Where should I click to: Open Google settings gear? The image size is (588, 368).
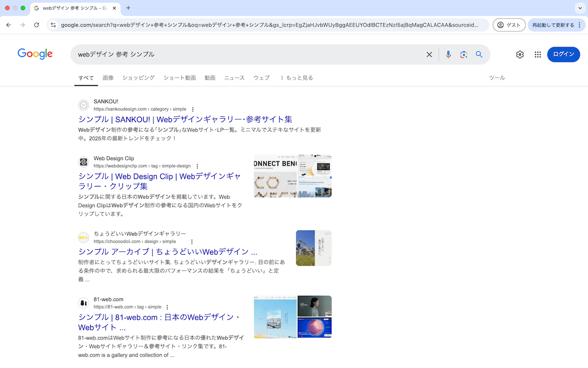520,54
